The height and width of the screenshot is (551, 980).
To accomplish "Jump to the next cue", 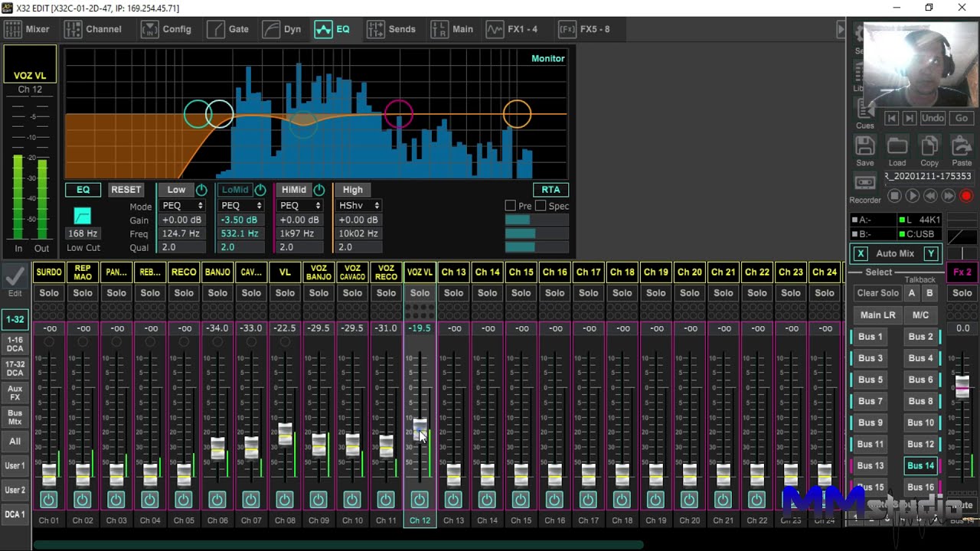I will [909, 118].
